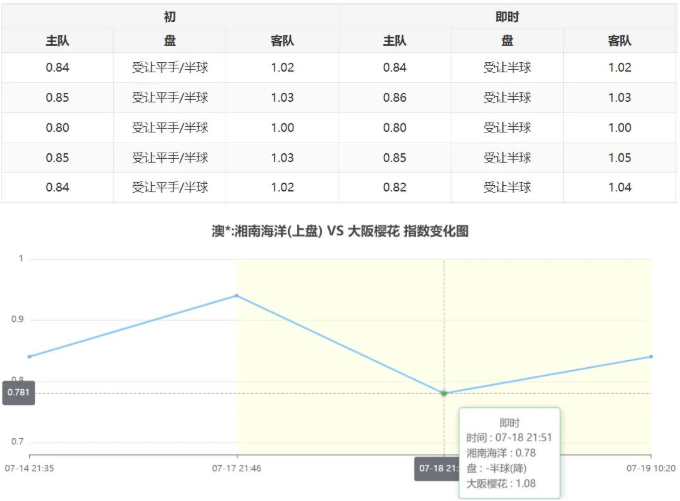Click the first chart data point at 07-14
This screenshot has width=680, height=501.
point(29,357)
